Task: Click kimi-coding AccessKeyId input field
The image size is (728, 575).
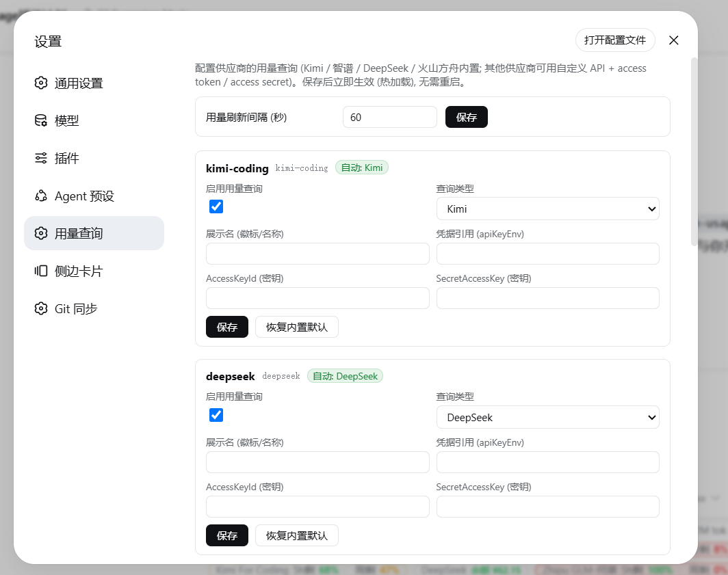Action: point(317,298)
